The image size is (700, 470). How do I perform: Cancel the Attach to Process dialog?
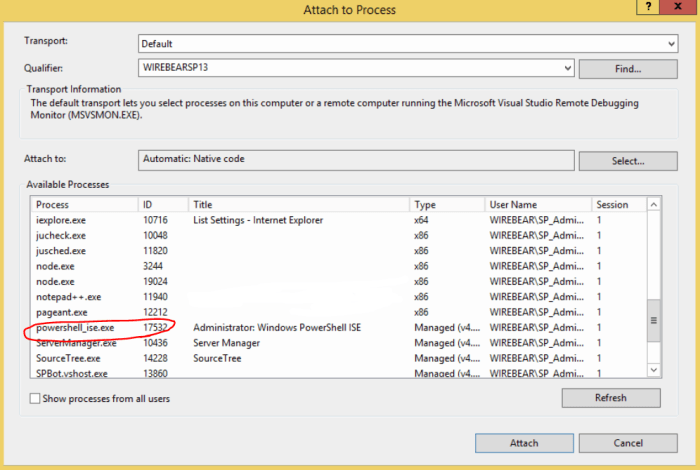pos(627,443)
